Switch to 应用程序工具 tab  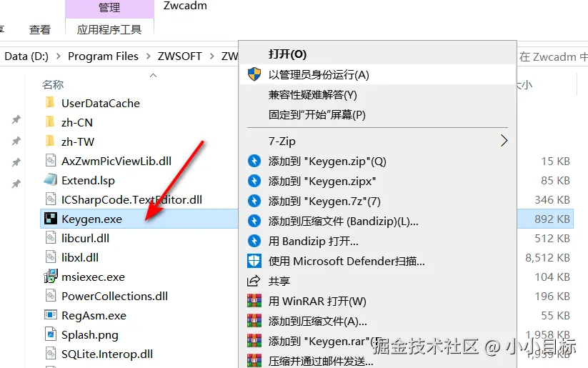pyautogui.click(x=109, y=29)
